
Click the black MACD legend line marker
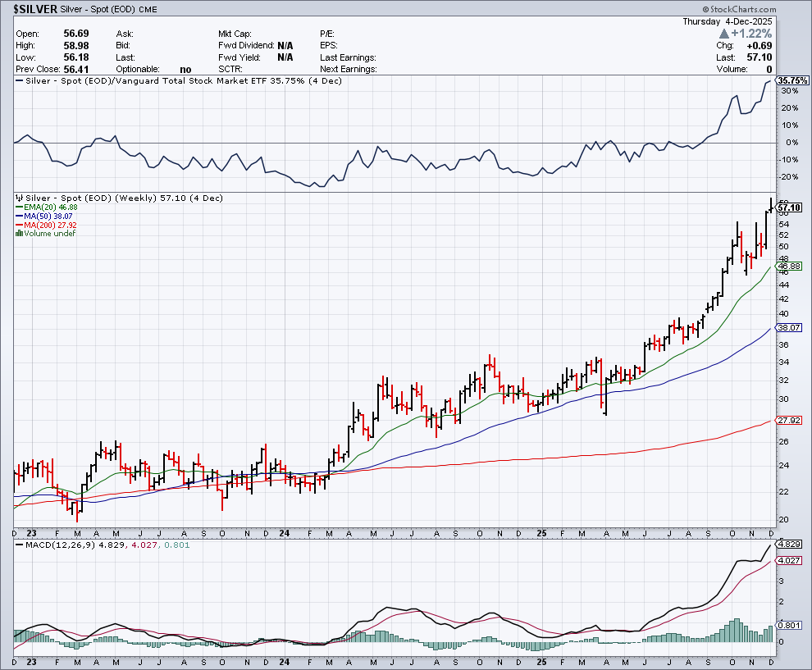click(18, 545)
